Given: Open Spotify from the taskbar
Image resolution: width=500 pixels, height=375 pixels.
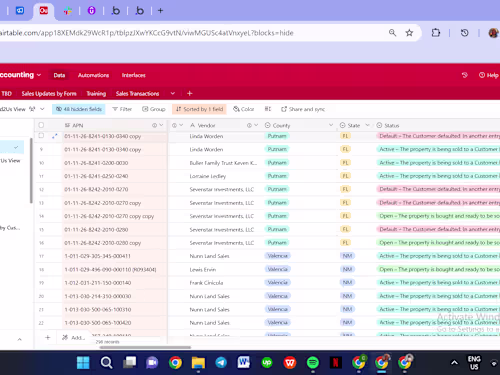Looking at the screenshot, I should pyautogui.click(x=313, y=362).
